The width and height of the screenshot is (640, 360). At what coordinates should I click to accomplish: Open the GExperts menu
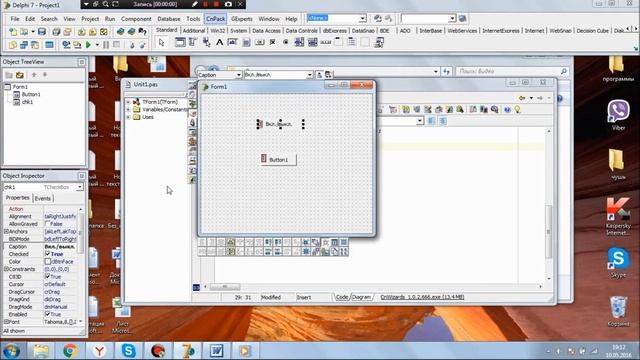242,19
